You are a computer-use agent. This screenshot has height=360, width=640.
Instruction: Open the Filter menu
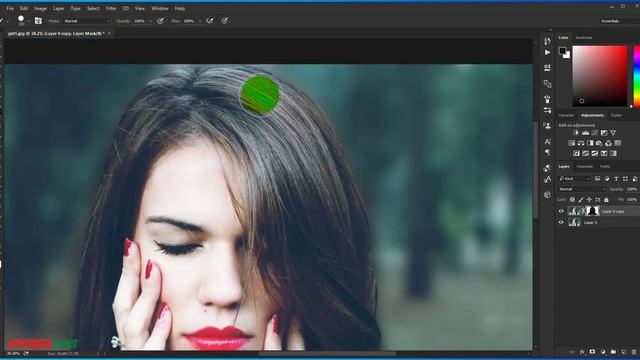point(111,8)
